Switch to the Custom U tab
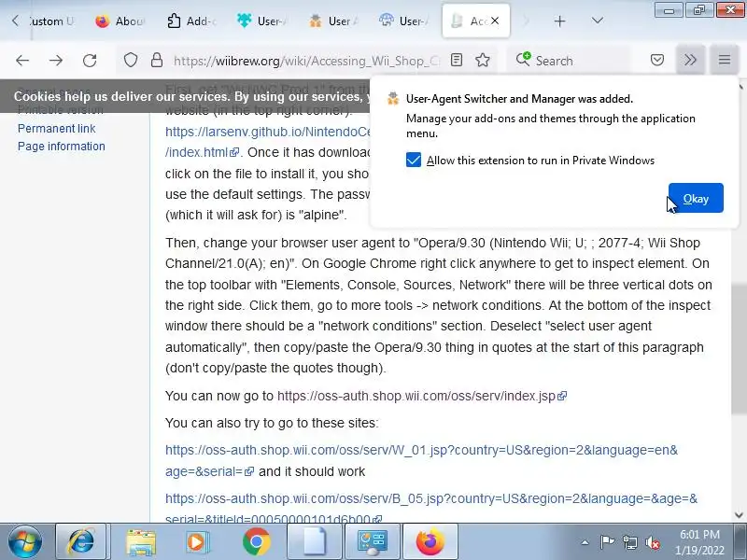Viewport: 747px width, 560px height. pos(51,21)
